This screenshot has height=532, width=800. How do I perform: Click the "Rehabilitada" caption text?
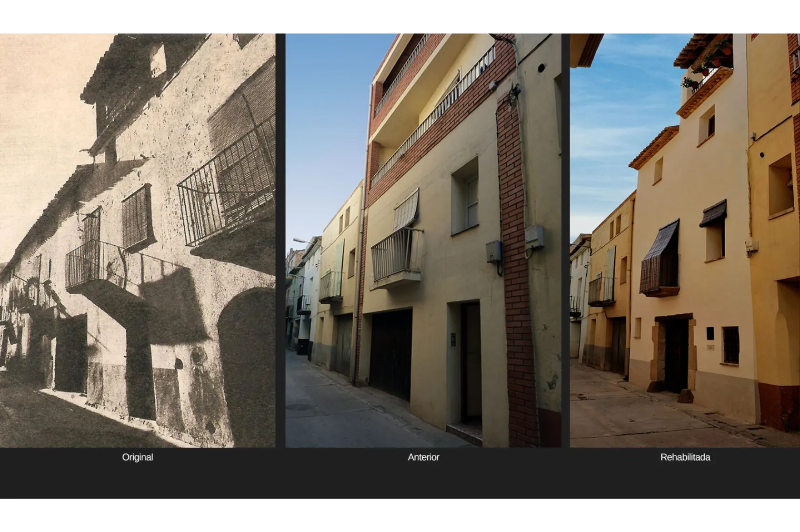pyautogui.click(x=685, y=457)
